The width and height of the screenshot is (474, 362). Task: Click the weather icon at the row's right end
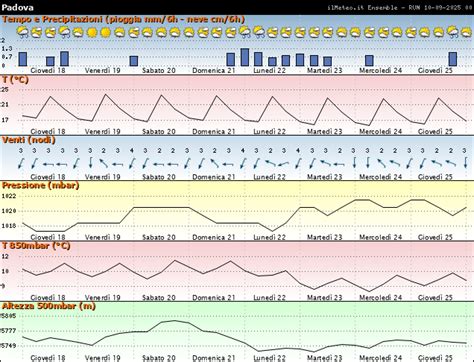[x=466, y=32]
